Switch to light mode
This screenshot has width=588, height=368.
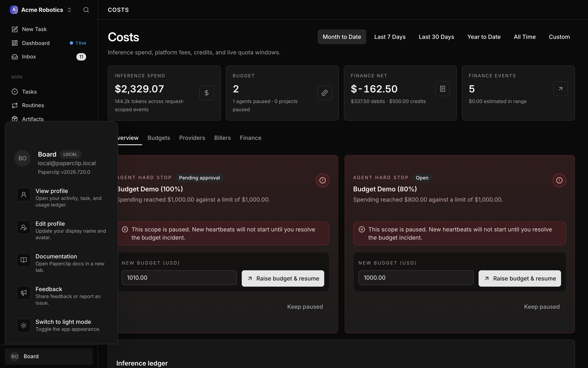62,325
